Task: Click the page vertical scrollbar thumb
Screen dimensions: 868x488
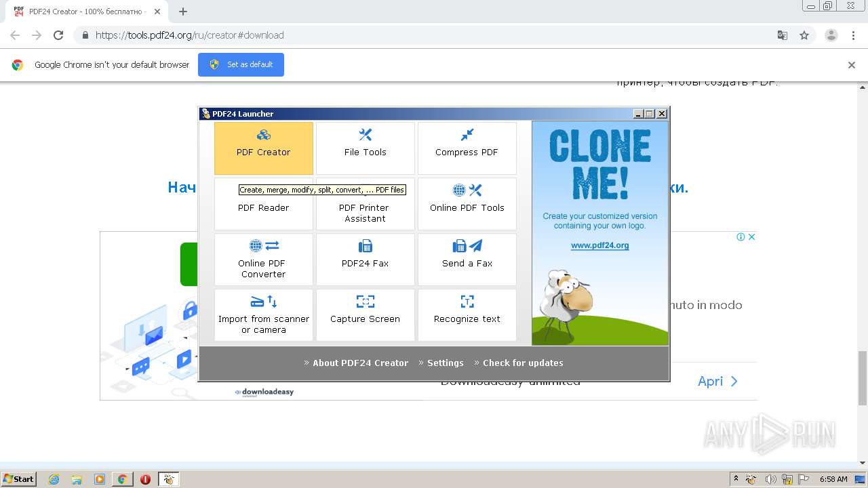Action: [x=863, y=378]
